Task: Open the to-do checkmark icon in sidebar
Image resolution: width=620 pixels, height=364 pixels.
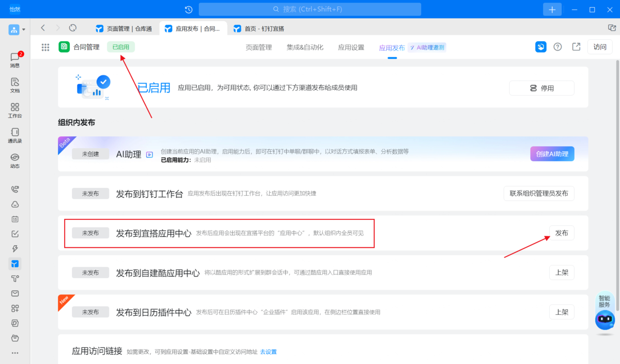Action: [x=15, y=234]
